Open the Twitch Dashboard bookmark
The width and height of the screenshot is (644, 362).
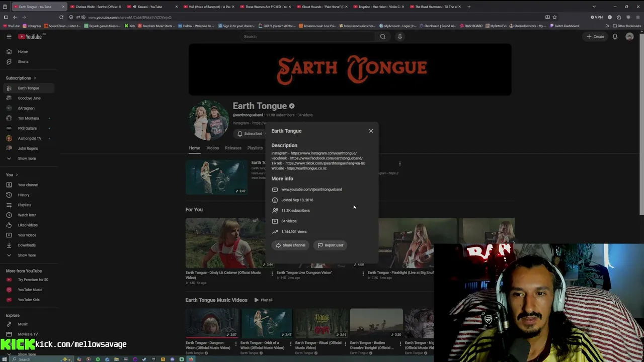[x=564, y=26]
